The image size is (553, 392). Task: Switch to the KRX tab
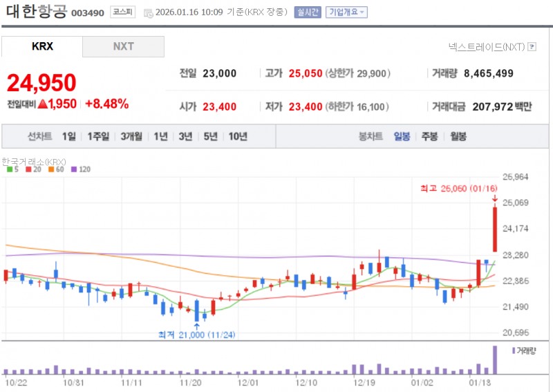tap(42, 46)
